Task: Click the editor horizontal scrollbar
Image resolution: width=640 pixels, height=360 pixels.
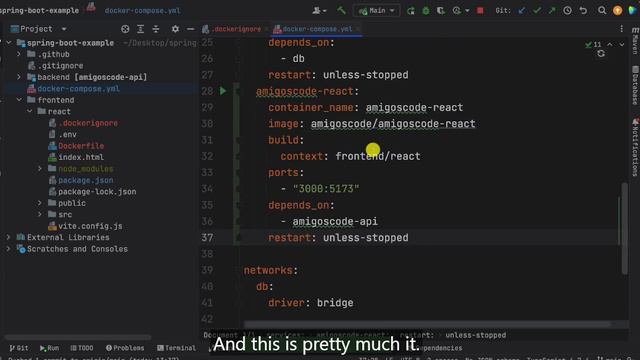Action: point(427,324)
